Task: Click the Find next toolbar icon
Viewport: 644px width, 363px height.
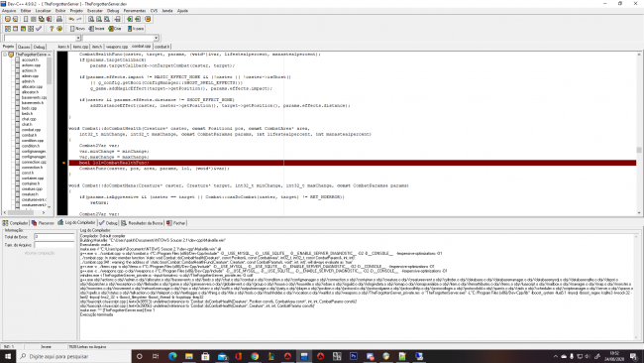Action: tap(107, 19)
